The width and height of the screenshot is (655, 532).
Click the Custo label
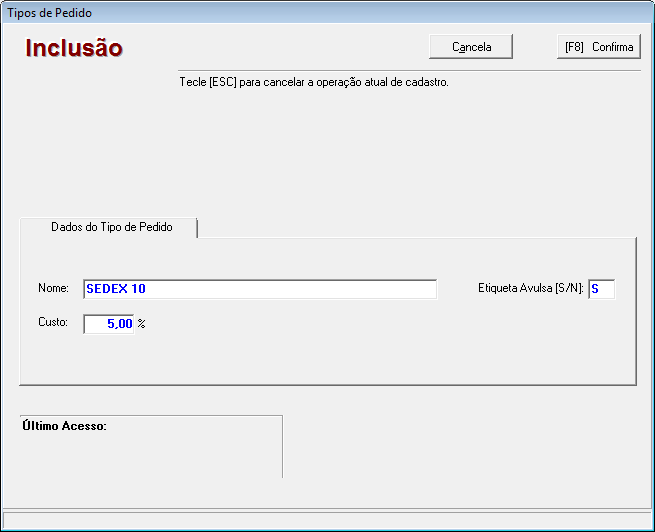53,323
